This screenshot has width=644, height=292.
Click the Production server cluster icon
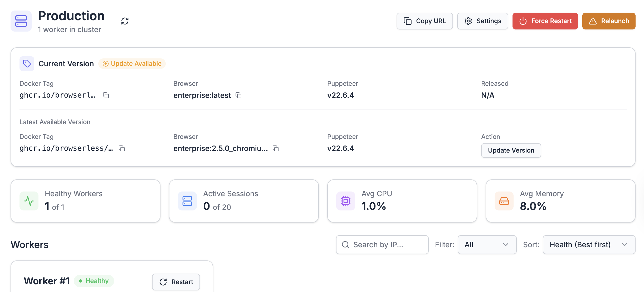pos(21,21)
